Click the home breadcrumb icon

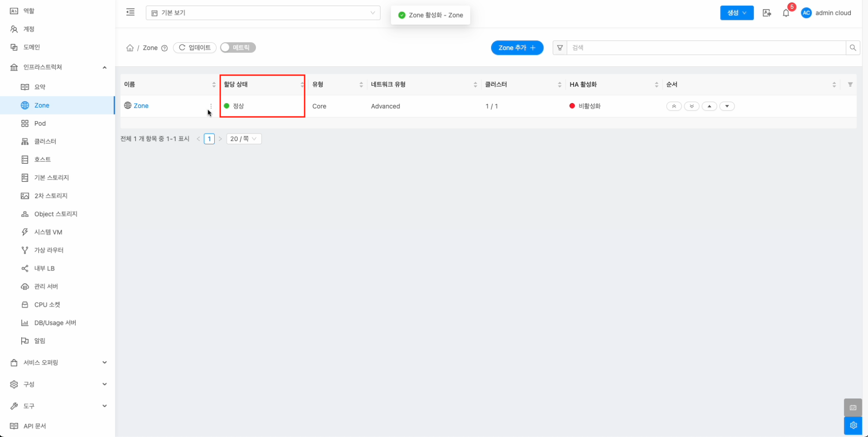pos(130,48)
